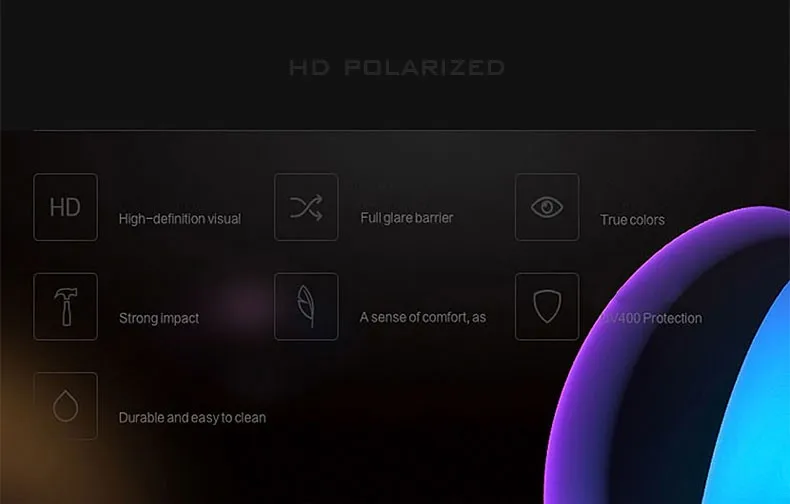Select the hammer Strong impact icon
This screenshot has height=504, width=790.
[65, 306]
